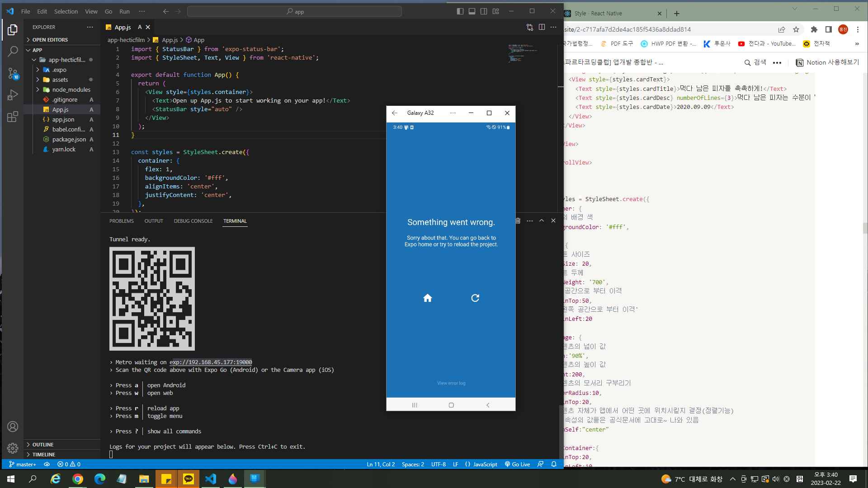This screenshot has width=868, height=488.
Task: Tap Android home navigation button
Action: click(x=451, y=405)
